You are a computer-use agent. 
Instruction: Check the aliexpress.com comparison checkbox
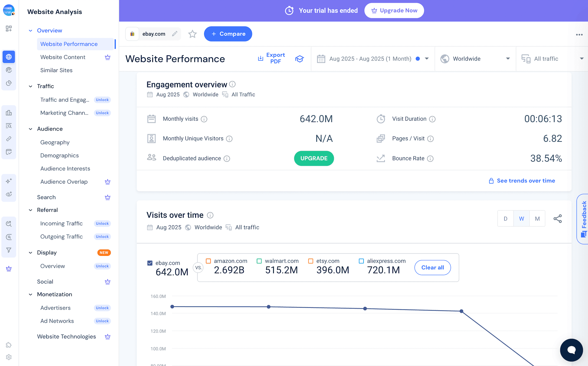[x=361, y=261]
